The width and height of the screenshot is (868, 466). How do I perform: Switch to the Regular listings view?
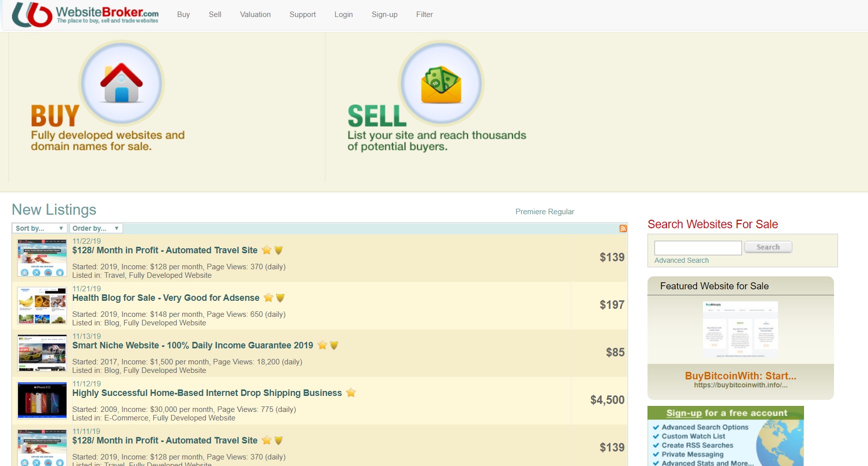562,211
